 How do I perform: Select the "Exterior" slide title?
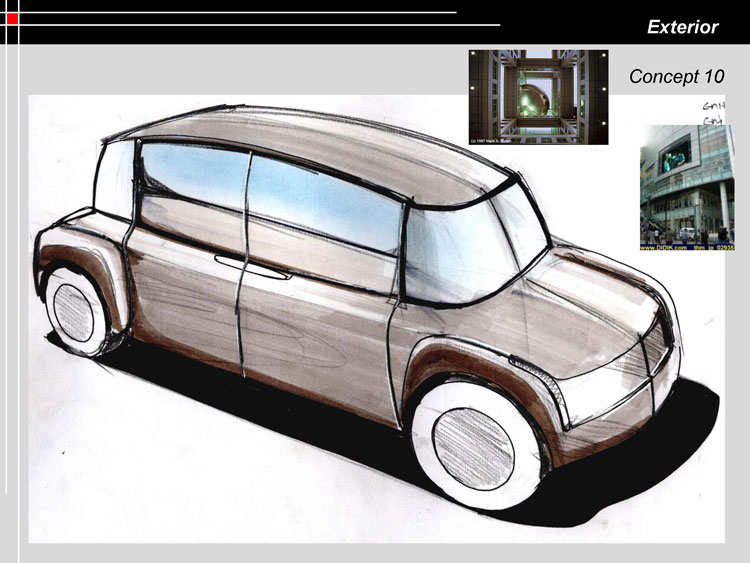click(683, 27)
